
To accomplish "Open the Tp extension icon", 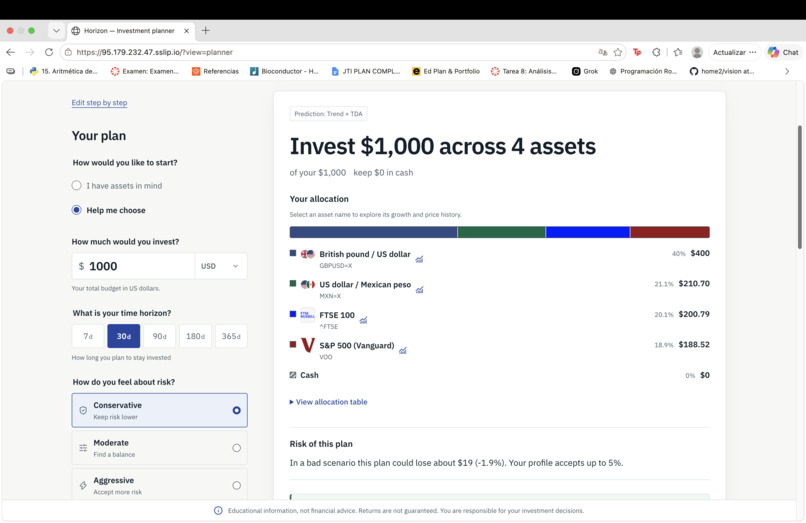I will [x=637, y=52].
